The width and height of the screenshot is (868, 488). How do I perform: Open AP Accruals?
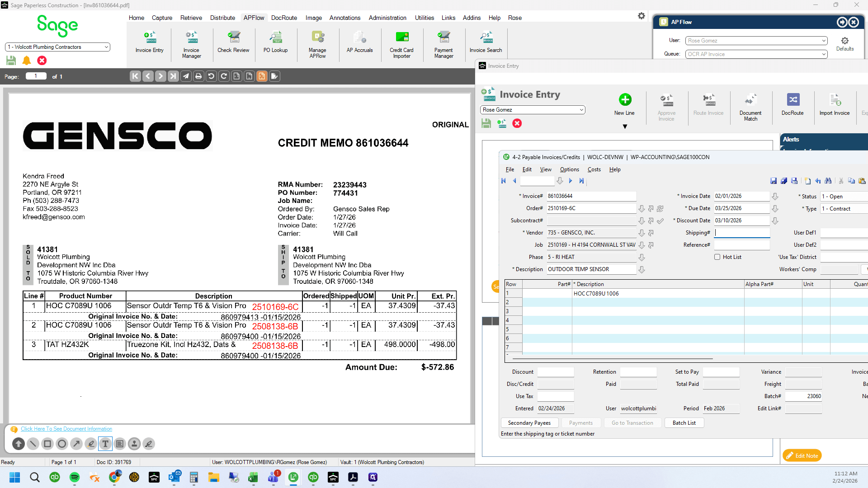[359, 42]
